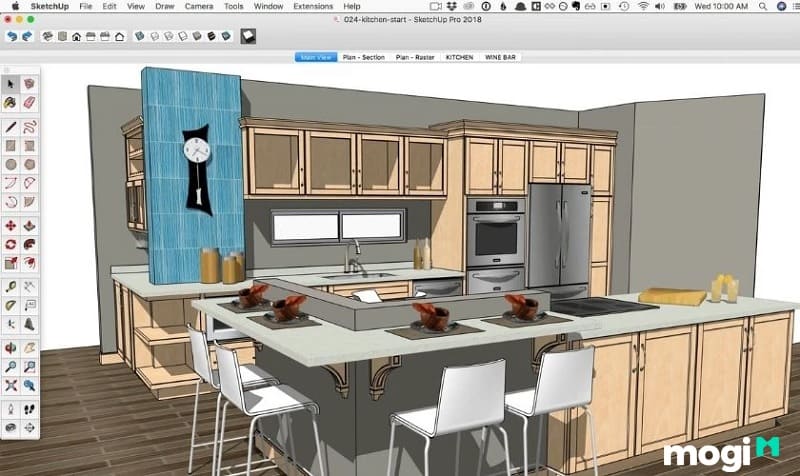Open the KITCHEN scene tab

pyautogui.click(x=459, y=57)
